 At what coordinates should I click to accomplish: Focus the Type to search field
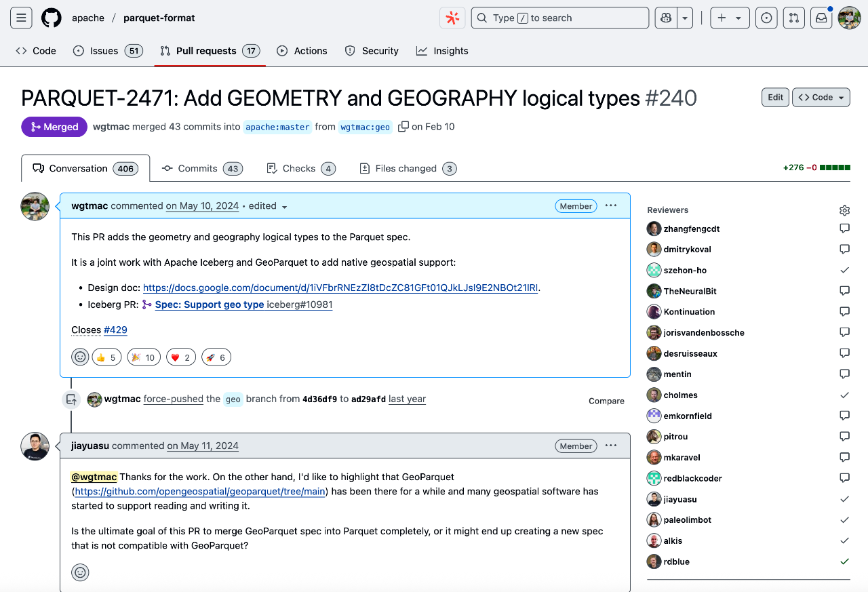click(560, 18)
